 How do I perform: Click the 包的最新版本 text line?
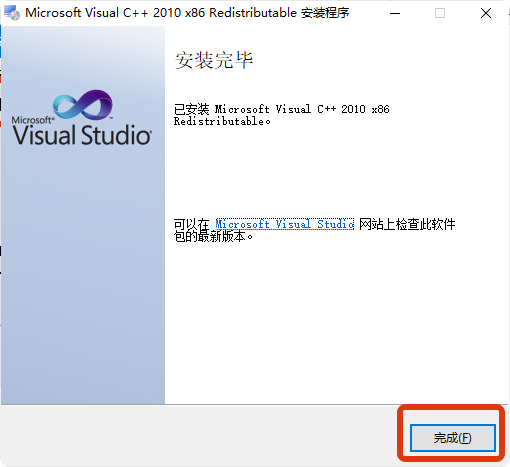coord(213,236)
